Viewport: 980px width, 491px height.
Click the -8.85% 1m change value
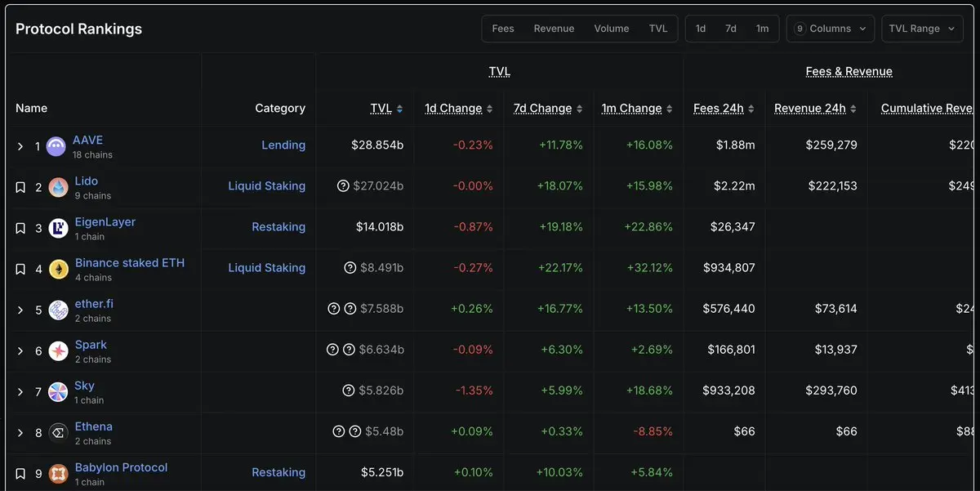click(653, 431)
